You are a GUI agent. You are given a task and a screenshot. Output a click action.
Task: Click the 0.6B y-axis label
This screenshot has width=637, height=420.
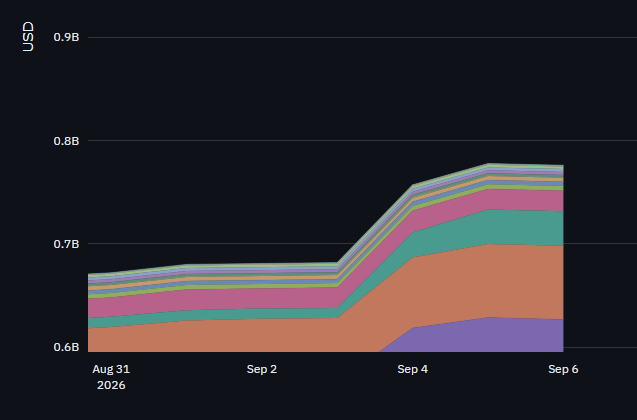click(66, 347)
